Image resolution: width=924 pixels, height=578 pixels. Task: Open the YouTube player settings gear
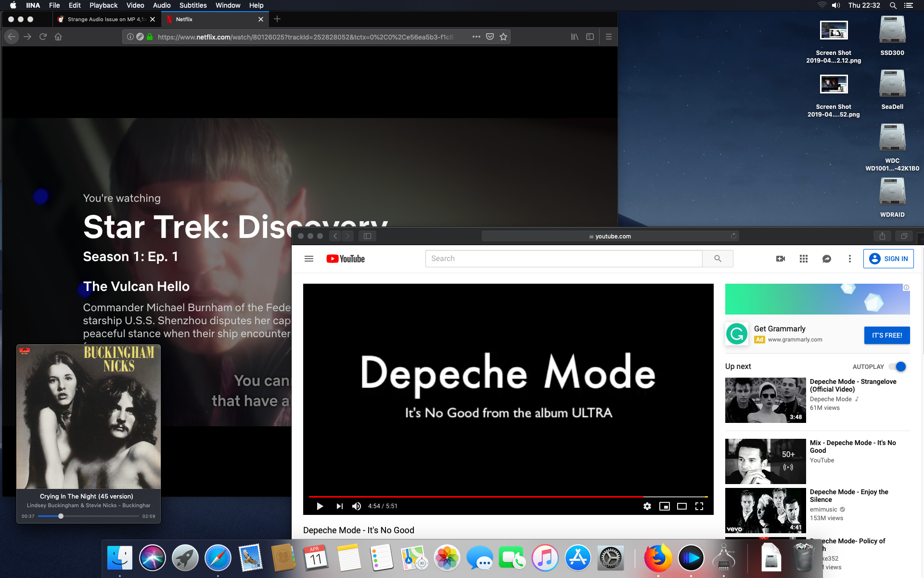(x=647, y=506)
